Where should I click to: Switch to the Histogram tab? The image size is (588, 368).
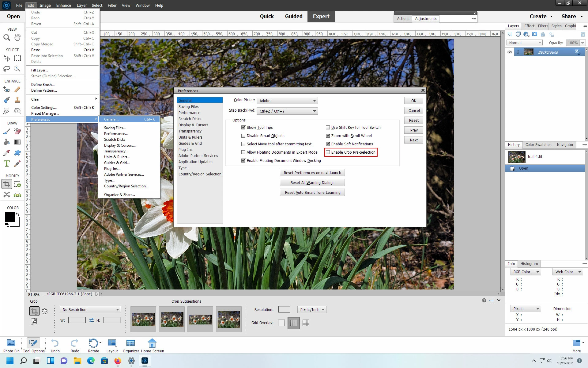tap(529, 264)
